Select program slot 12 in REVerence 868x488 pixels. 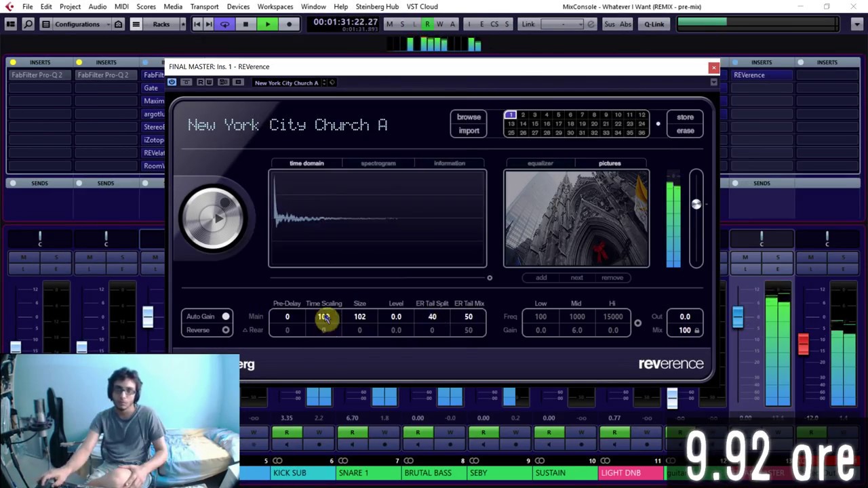642,115
